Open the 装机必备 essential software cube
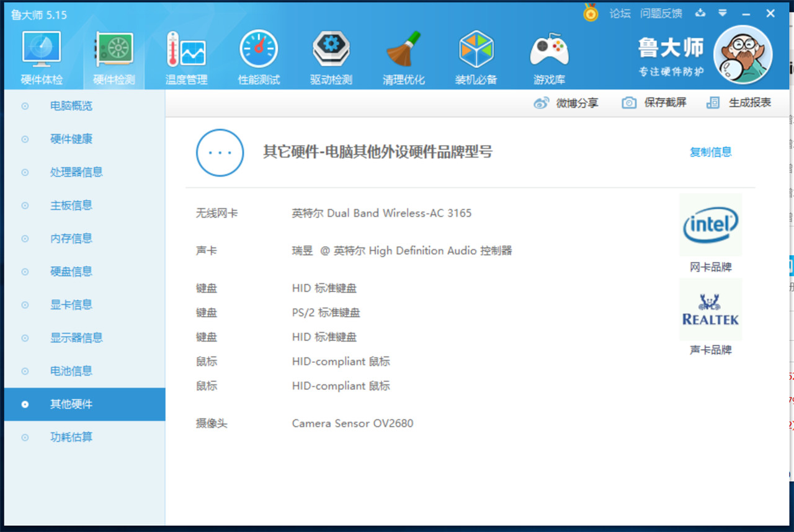The height and width of the screenshot is (532, 794). [x=476, y=58]
